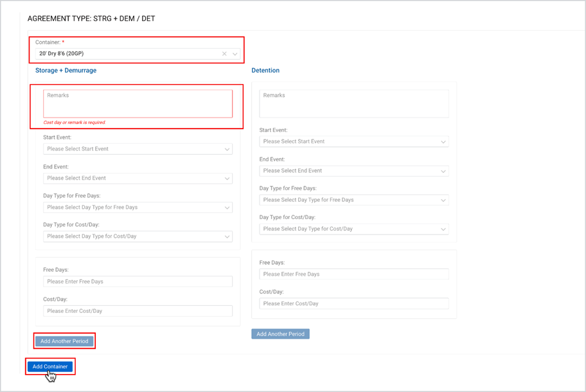Open Storage + Demurrage End Event dropdown
Viewport: 586px width, 392px height.
(138, 178)
